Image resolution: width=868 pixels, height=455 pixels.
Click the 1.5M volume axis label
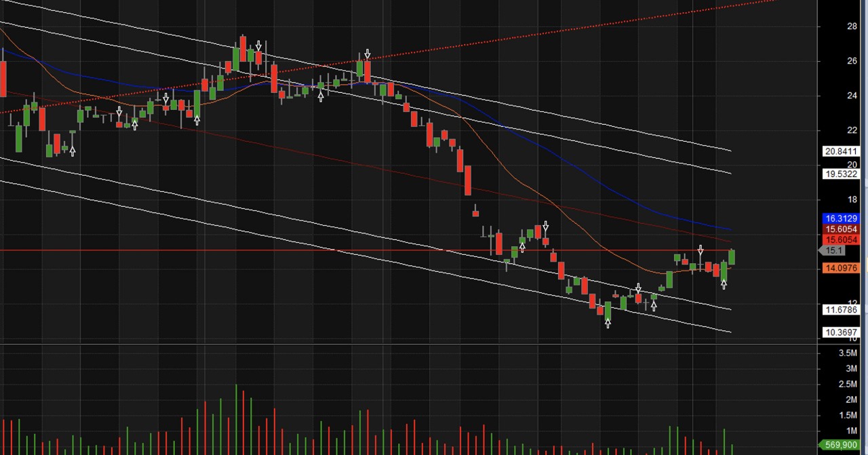coord(848,415)
